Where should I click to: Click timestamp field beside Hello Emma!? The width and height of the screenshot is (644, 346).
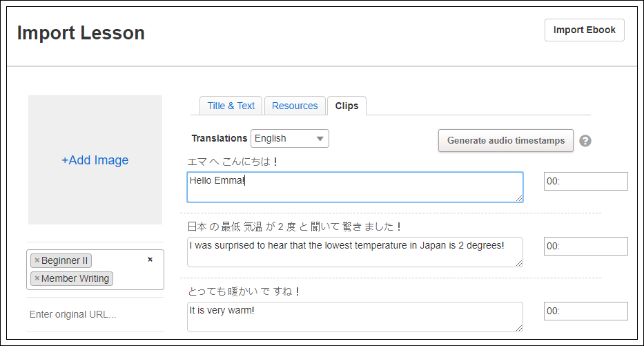(585, 182)
